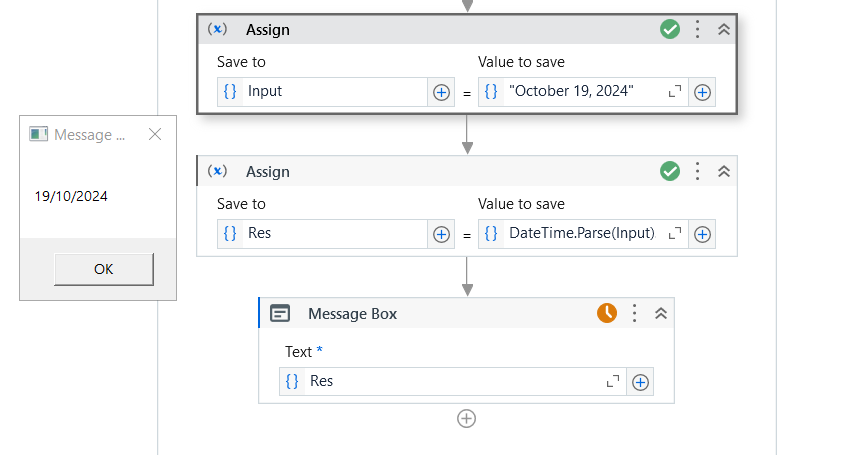
Task: Click plus button next to Message Box Text field
Action: [640, 382]
